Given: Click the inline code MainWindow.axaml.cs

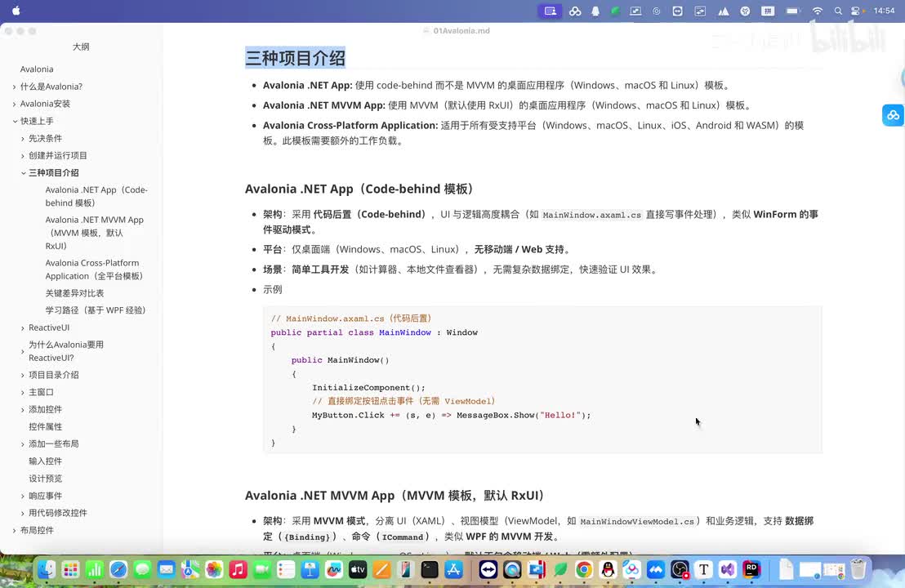Looking at the screenshot, I should tap(591, 215).
